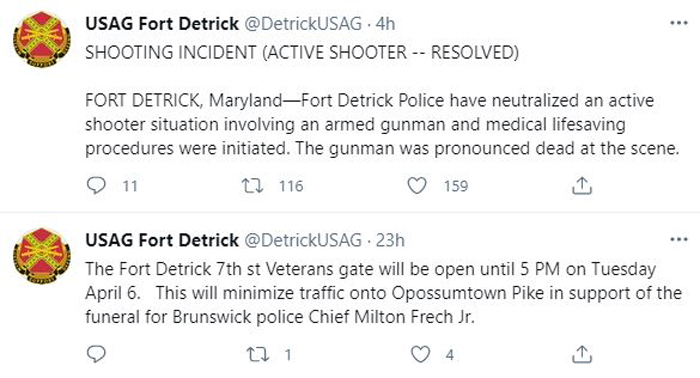This screenshot has height=378, width=700.
Task: Open USAG Fort Detrick name on second tweet
Action: [162, 241]
